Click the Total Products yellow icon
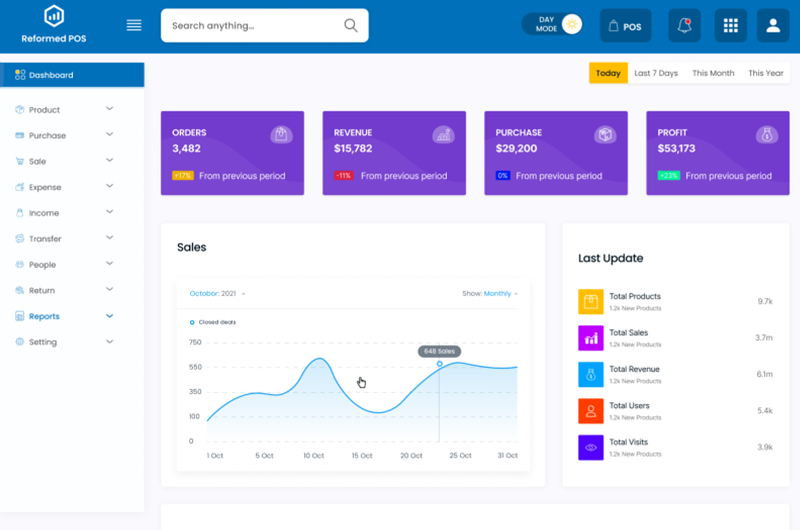The image size is (800, 530). pos(591,301)
